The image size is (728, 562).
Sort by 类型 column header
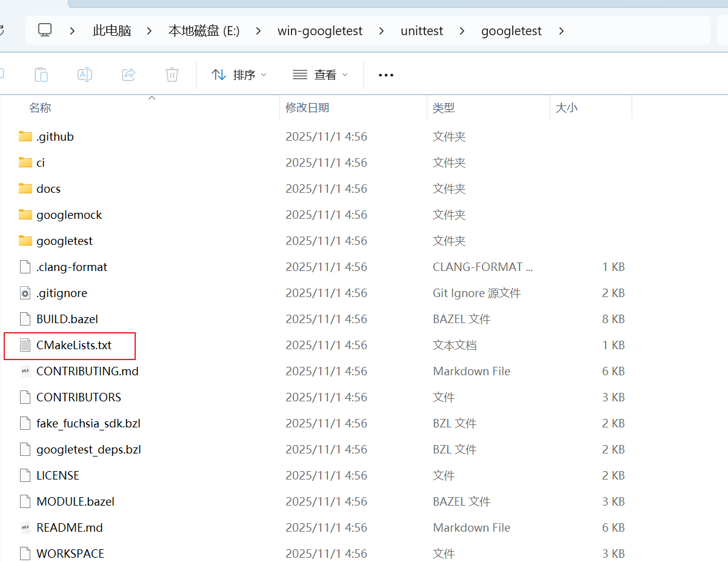444,107
